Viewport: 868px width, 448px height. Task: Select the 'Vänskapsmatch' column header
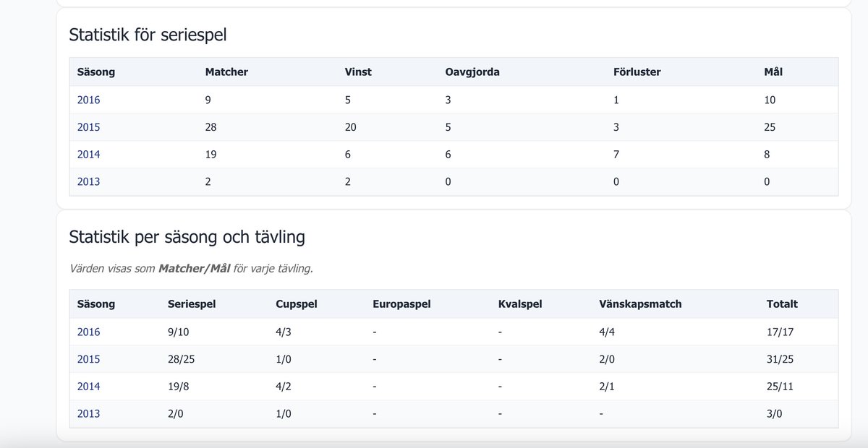(x=640, y=304)
